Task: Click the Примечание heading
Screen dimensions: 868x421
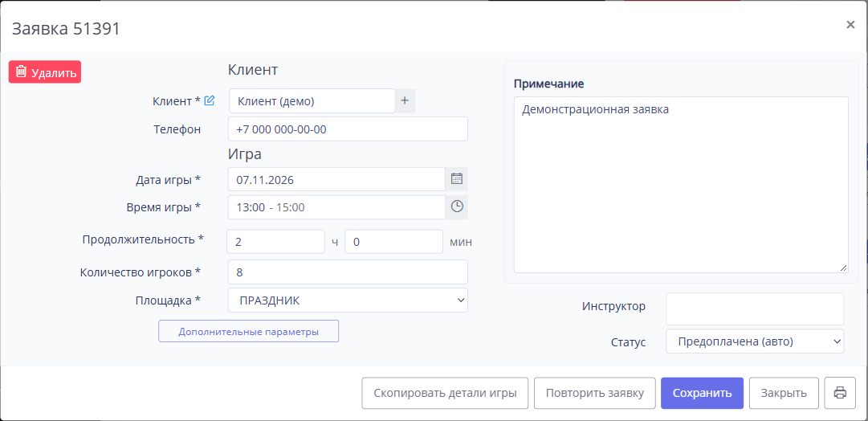Action: pos(549,84)
